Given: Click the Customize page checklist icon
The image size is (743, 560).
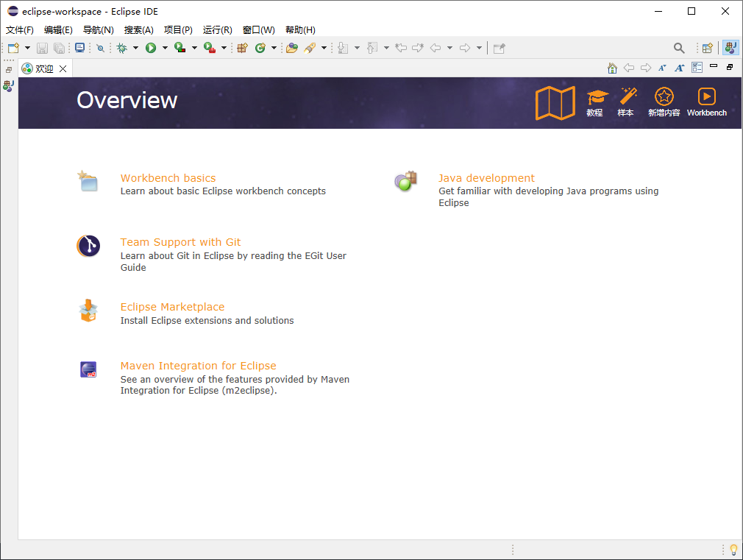Looking at the screenshot, I should coord(697,68).
